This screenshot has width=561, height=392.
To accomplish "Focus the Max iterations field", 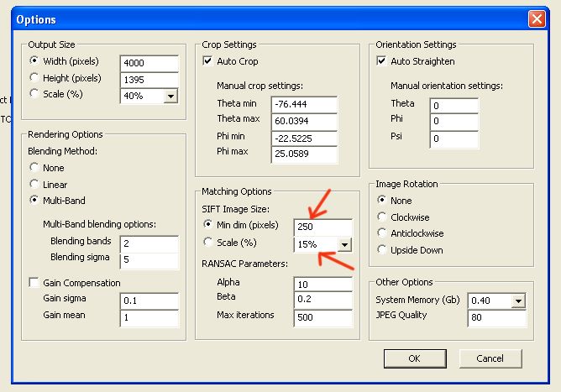I will coord(322,317).
